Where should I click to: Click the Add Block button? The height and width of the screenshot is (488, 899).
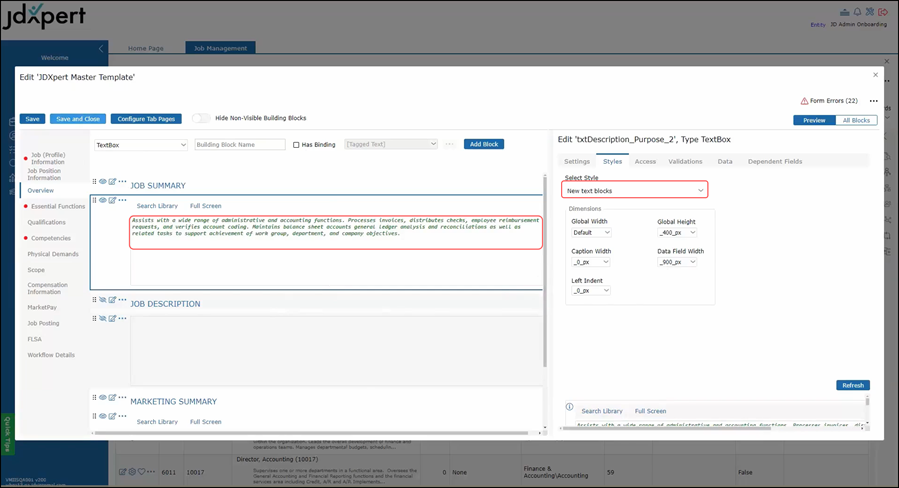coord(483,145)
